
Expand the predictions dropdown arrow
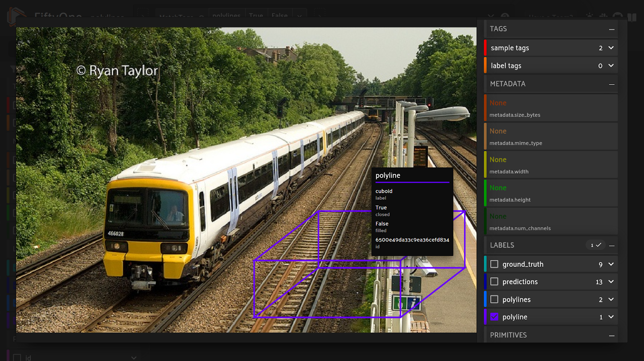(611, 282)
